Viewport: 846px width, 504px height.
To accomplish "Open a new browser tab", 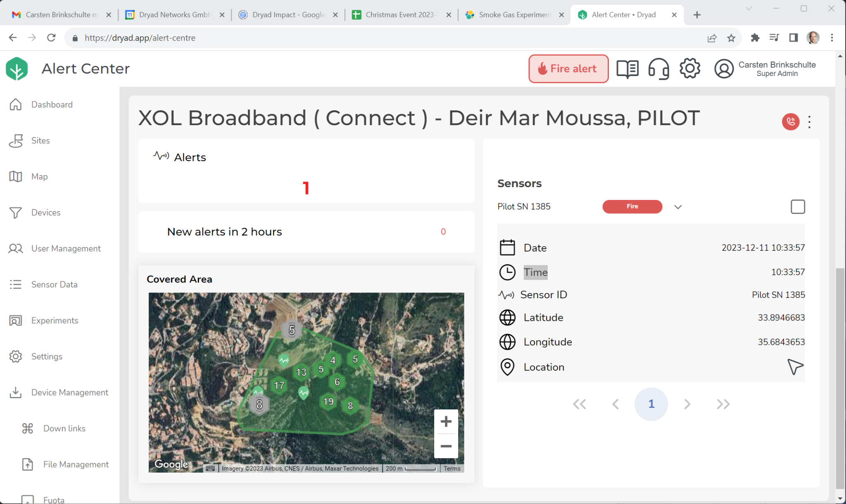I will [x=697, y=15].
